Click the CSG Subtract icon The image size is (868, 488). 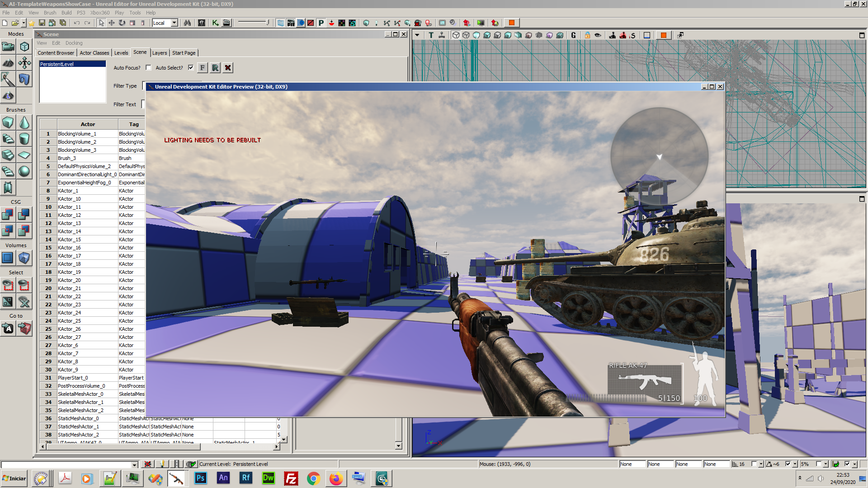pyautogui.click(x=24, y=215)
